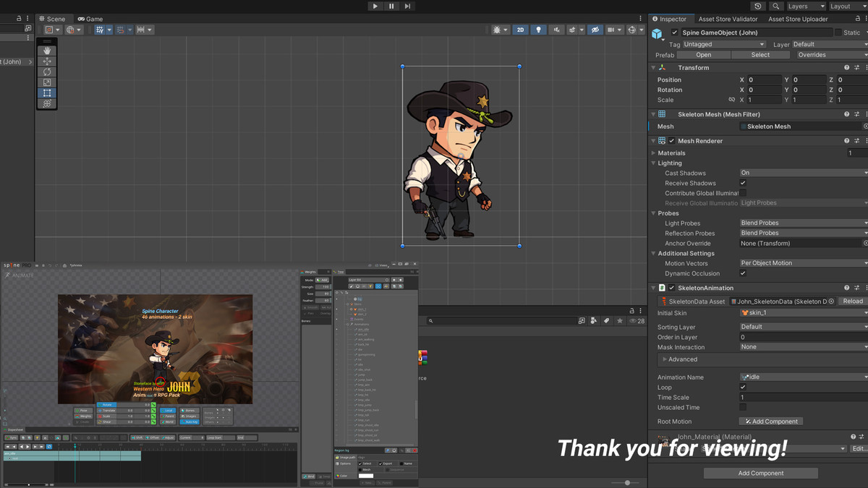Toggle 2D scene view mode
The height and width of the screenshot is (488, 868).
tap(520, 30)
